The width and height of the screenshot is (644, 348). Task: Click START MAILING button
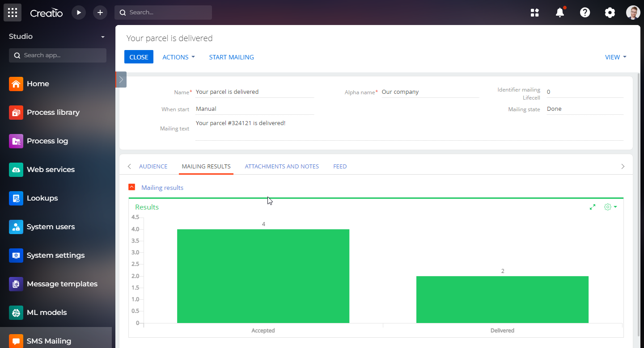pyautogui.click(x=231, y=57)
